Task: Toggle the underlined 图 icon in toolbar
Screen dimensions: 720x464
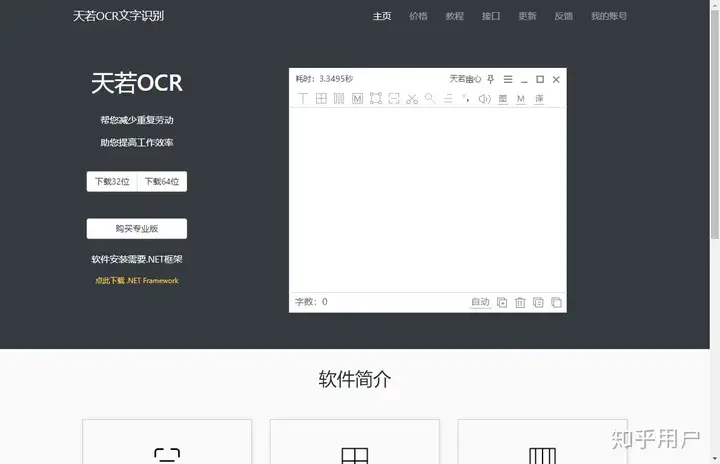Action: tap(503, 99)
